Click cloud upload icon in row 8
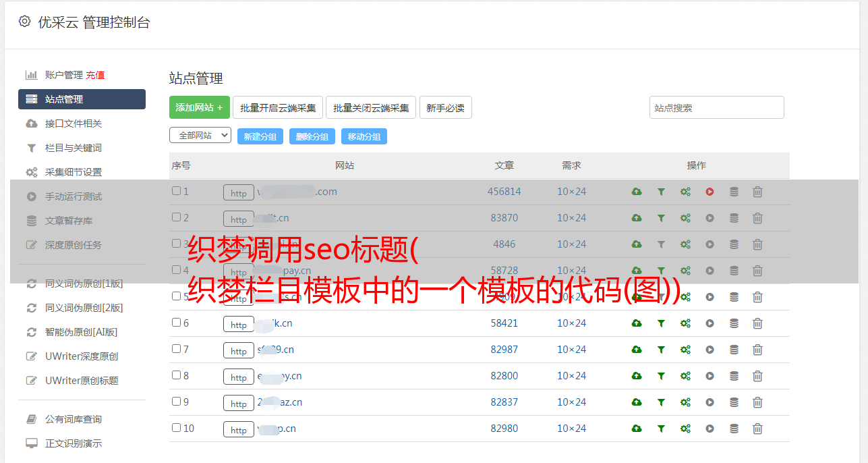The image size is (868, 463). (637, 376)
